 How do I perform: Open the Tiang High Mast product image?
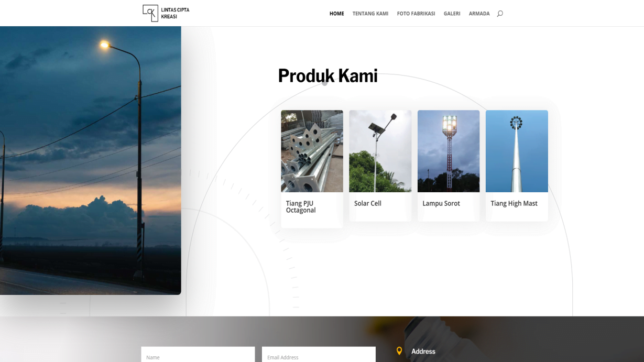click(517, 151)
